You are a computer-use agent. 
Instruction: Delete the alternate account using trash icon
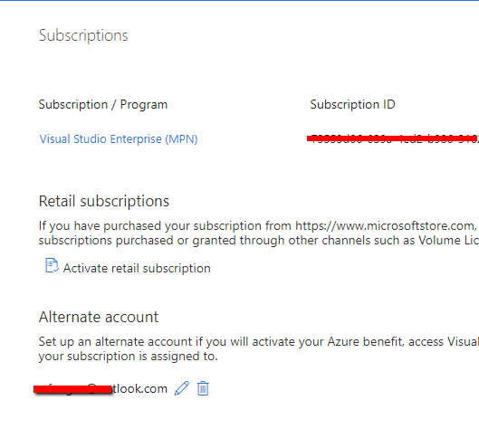203,388
